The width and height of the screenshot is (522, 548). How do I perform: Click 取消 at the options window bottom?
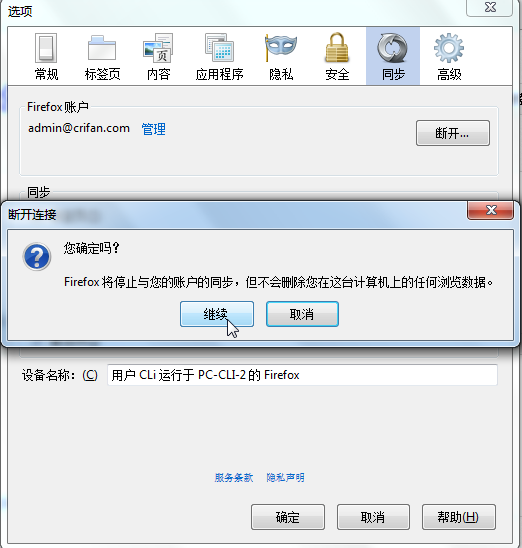(373, 517)
